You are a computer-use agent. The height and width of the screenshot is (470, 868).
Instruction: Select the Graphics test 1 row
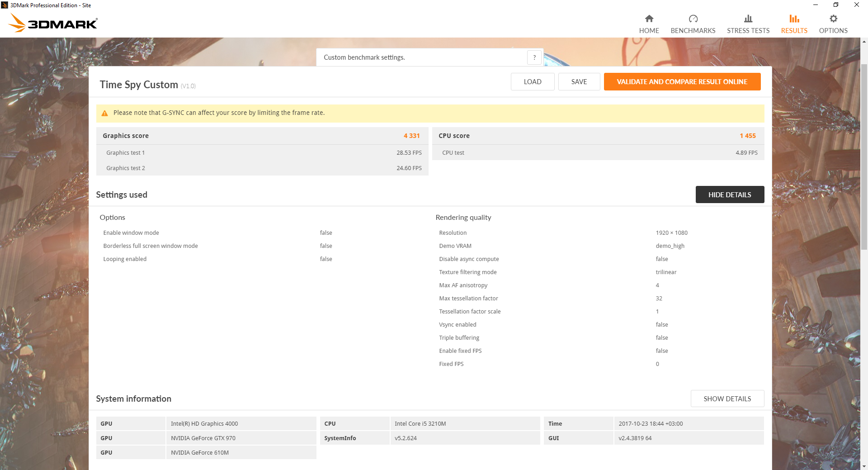[x=262, y=153]
